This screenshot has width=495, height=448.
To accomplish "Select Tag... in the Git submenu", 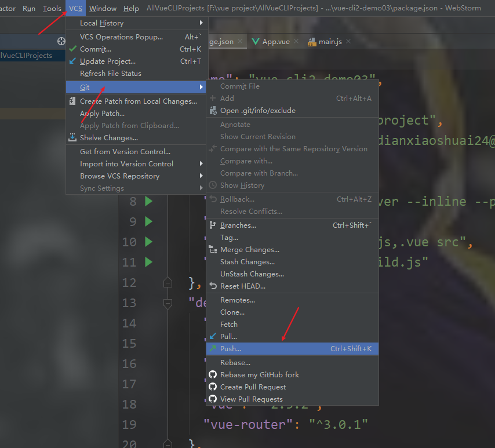I will pos(292,238).
